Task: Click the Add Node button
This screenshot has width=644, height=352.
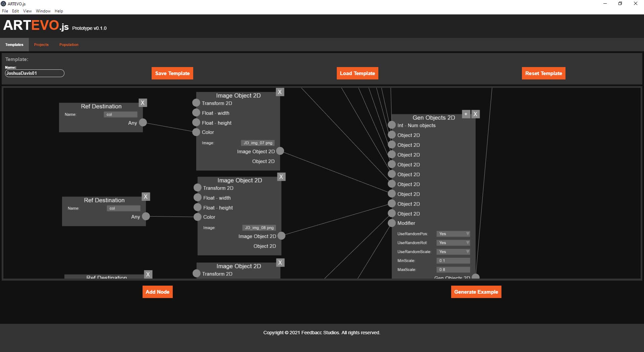Action: 157,292
